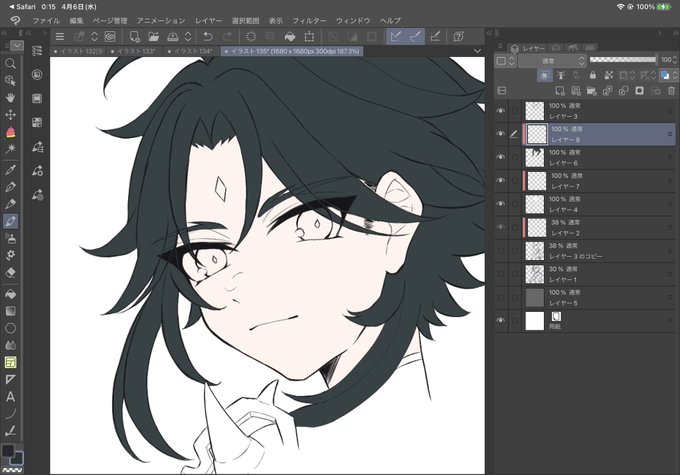Click the sub drawing color swatch
Viewport: 680px width, 475px height.
tap(18, 458)
